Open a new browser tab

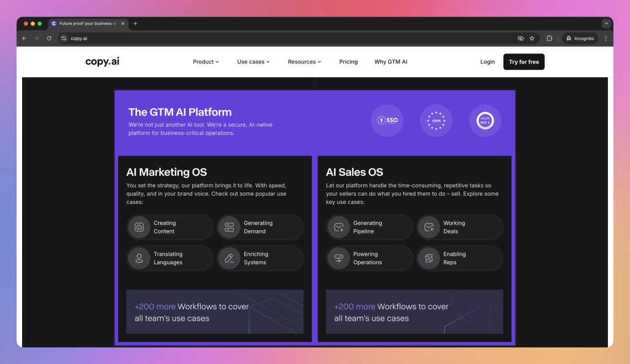(135, 24)
